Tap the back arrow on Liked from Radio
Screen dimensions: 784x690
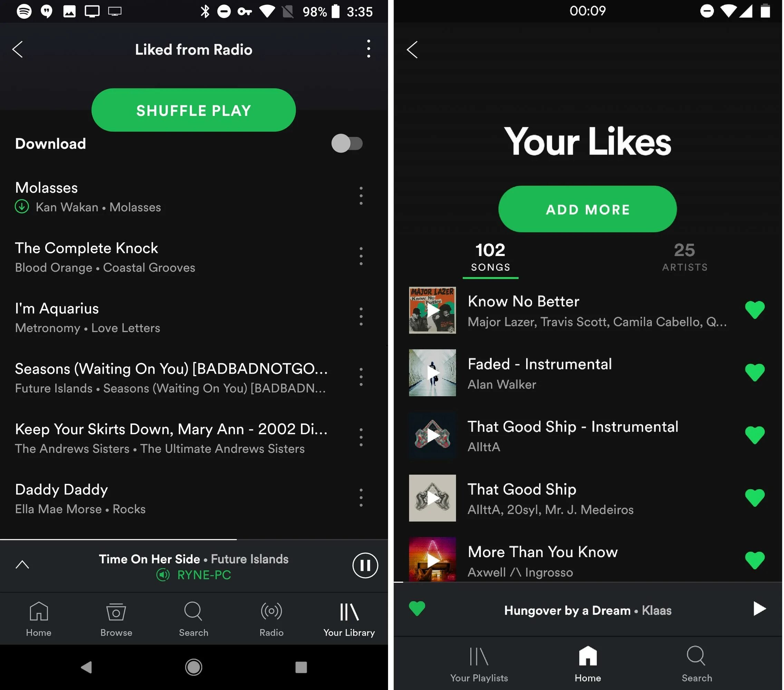[18, 48]
